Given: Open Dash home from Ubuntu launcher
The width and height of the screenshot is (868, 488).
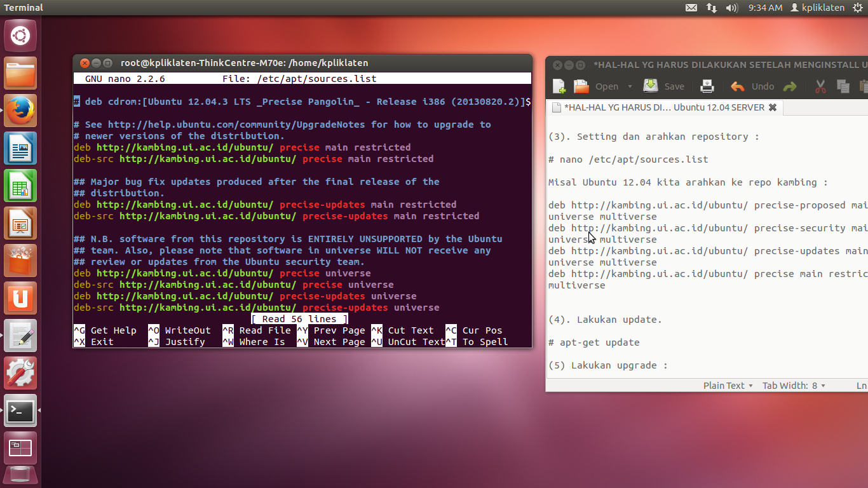Looking at the screenshot, I should 20,36.
